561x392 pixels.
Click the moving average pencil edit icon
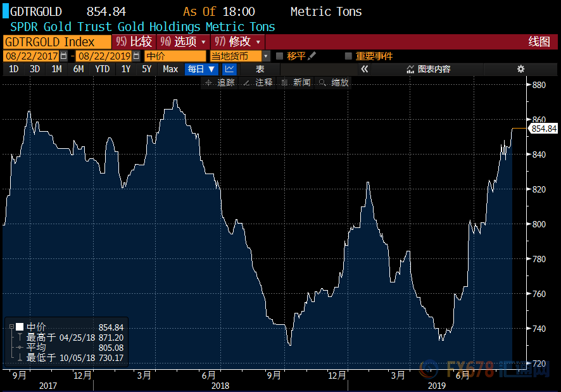pos(312,56)
